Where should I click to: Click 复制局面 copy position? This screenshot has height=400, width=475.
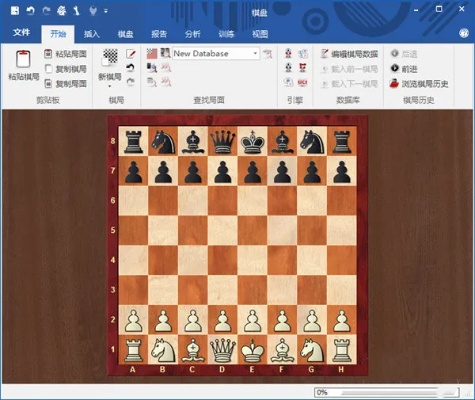pos(66,83)
